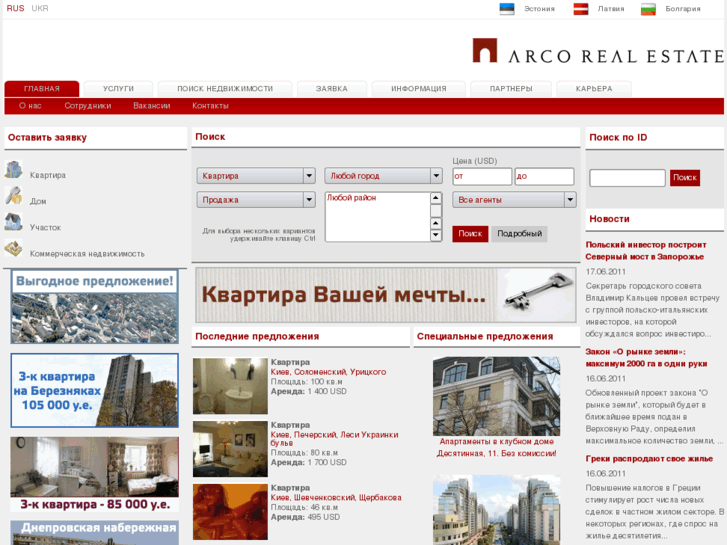Open the О нас submenu item
727x545 pixels.
(30, 106)
